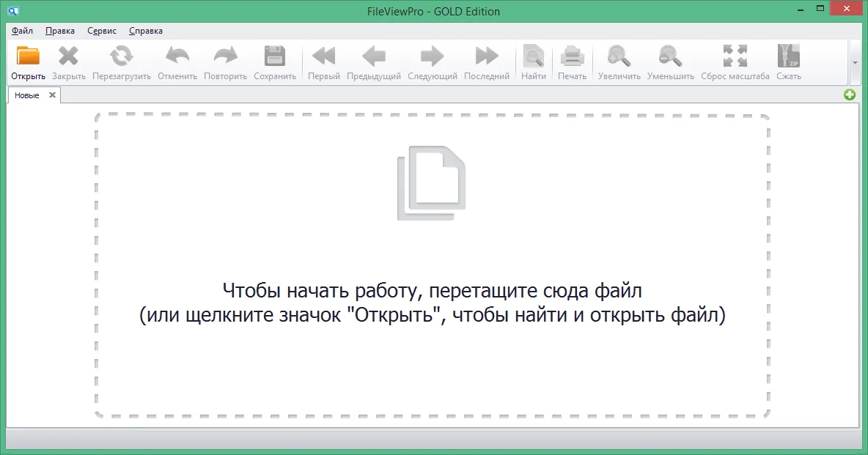
Task: Go to first page via Первый
Action: (324, 56)
